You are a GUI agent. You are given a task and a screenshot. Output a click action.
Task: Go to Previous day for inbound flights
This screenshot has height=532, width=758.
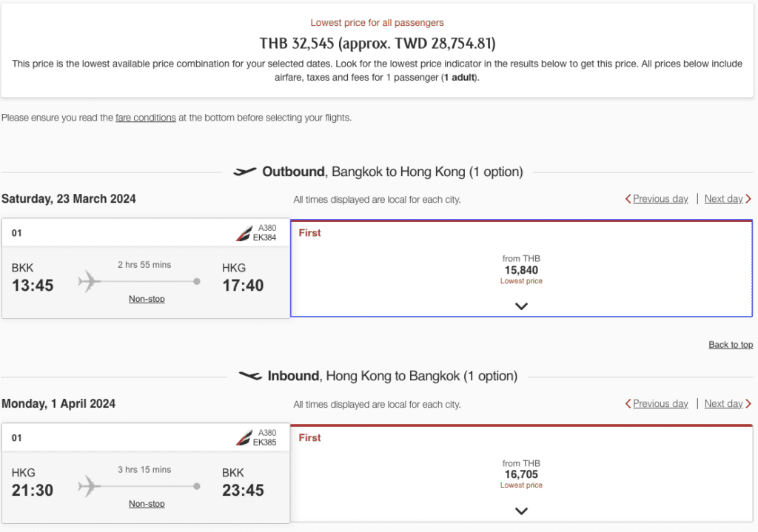660,404
